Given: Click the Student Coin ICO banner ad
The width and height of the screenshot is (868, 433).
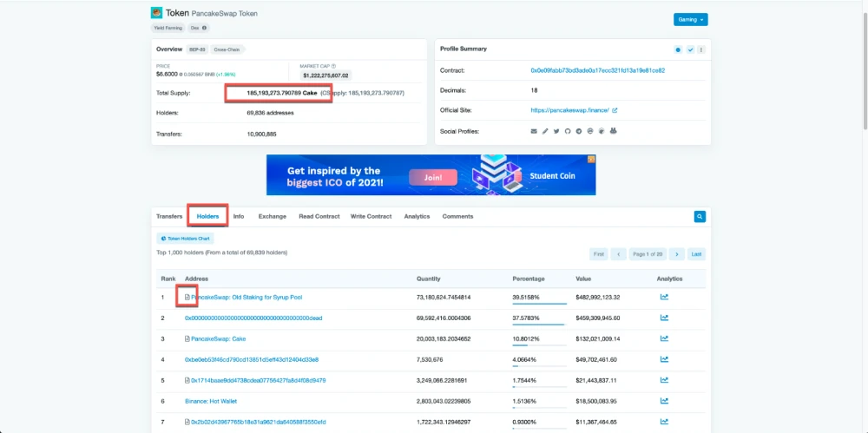Looking at the screenshot, I should (431, 175).
